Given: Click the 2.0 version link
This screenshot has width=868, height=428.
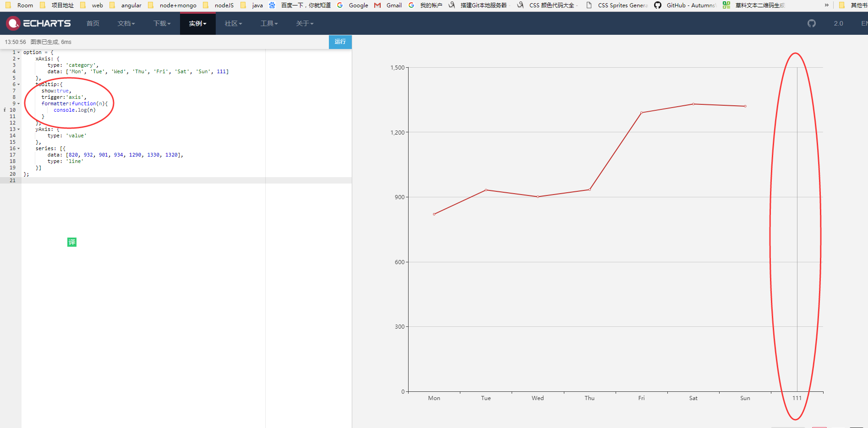Looking at the screenshot, I should pos(838,23).
